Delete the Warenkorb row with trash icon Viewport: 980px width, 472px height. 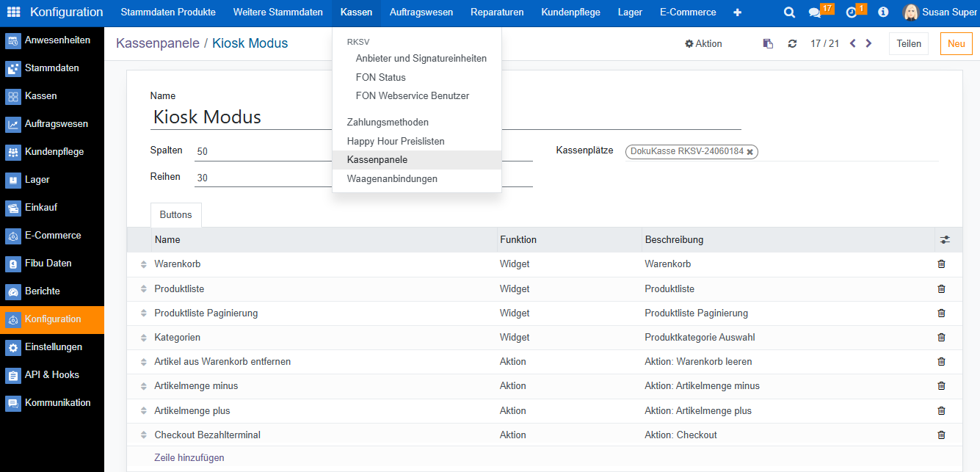point(942,264)
